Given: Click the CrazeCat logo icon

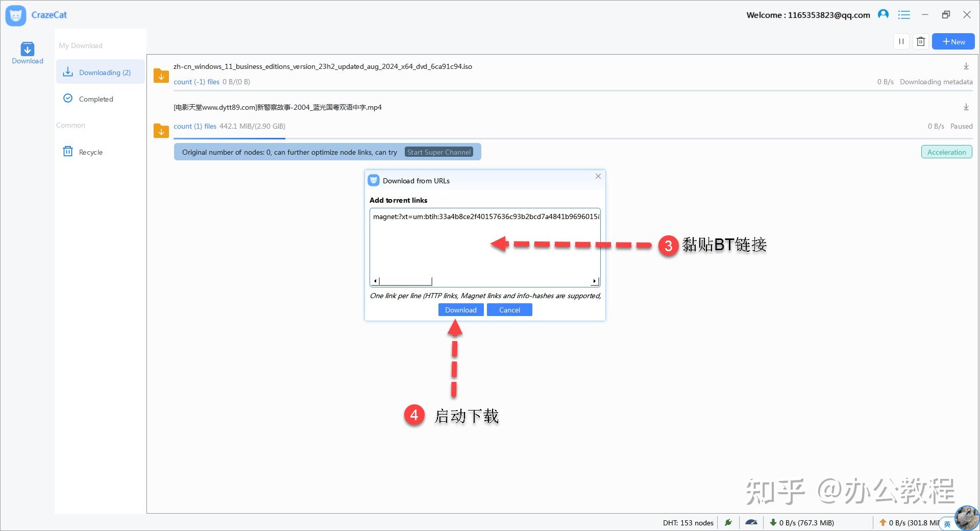Looking at the screenshot, I should click(16, 15).
